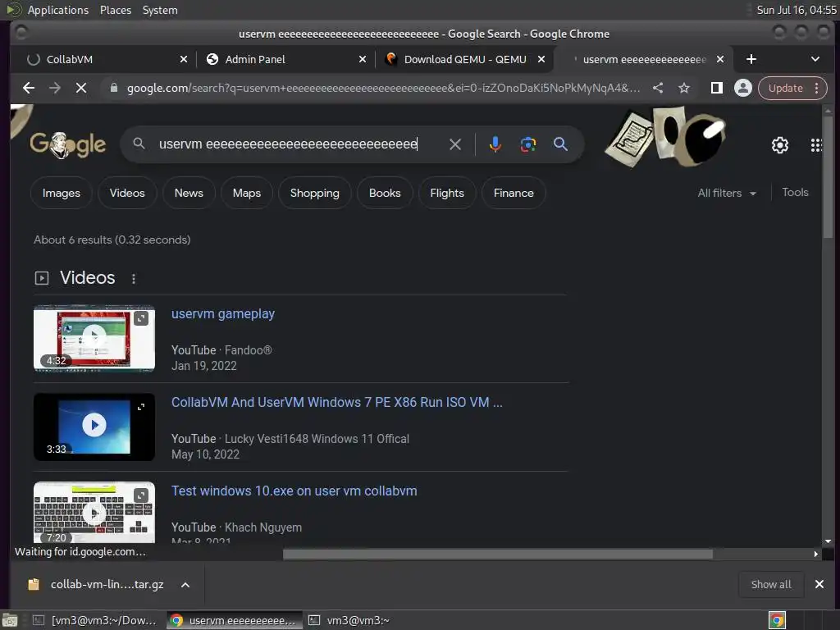The height and width of the screenshot is (630, 840).
Task: Click Show all downloads
Action: (x=771, y=584)
